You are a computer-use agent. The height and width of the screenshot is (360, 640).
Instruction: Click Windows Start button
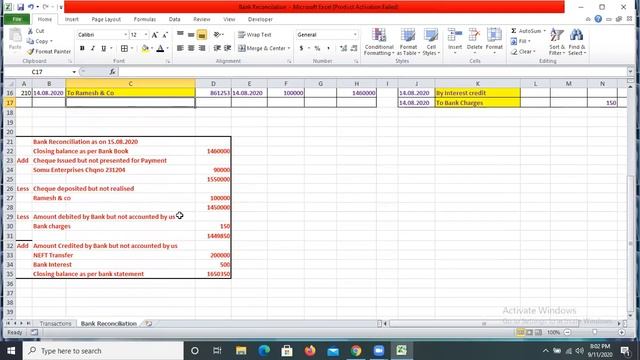(x=11, y=351)
